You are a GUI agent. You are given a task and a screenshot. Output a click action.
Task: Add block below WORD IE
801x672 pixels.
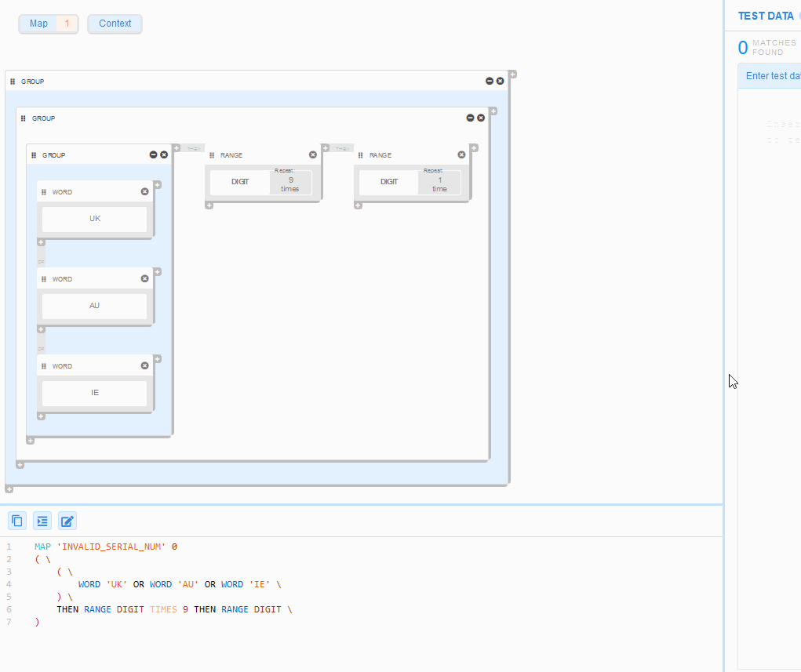[42, 416]
